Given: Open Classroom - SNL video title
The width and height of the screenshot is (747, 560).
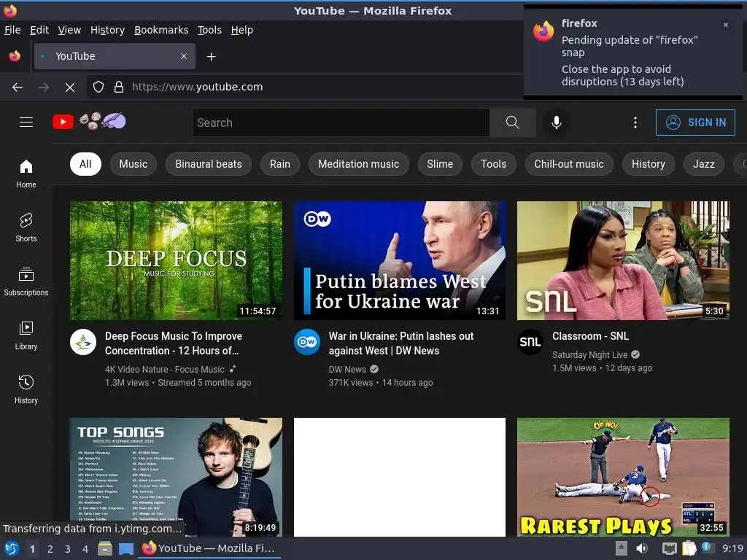Looking at the screenshot, I should pyautogui.click(x=590, y=336).
